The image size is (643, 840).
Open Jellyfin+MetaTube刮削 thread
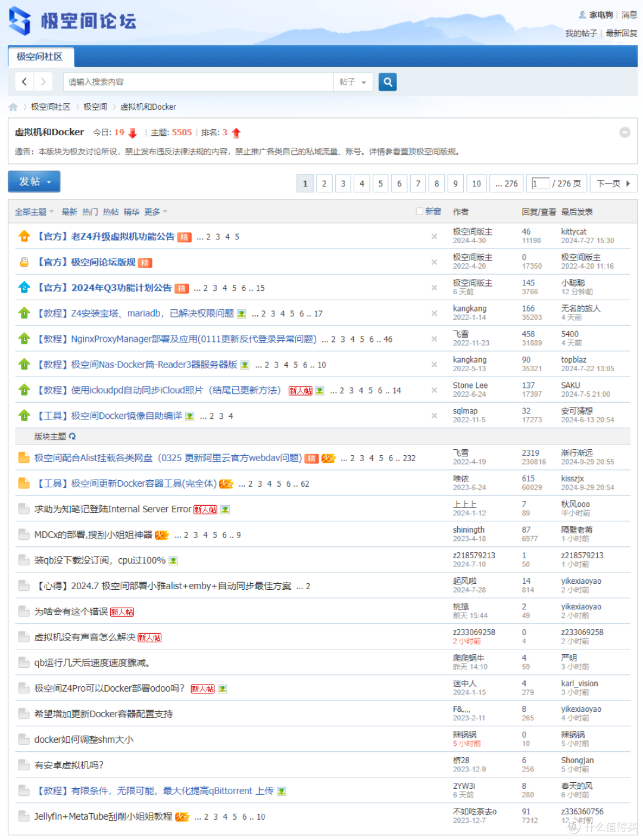tap(103, 816)
